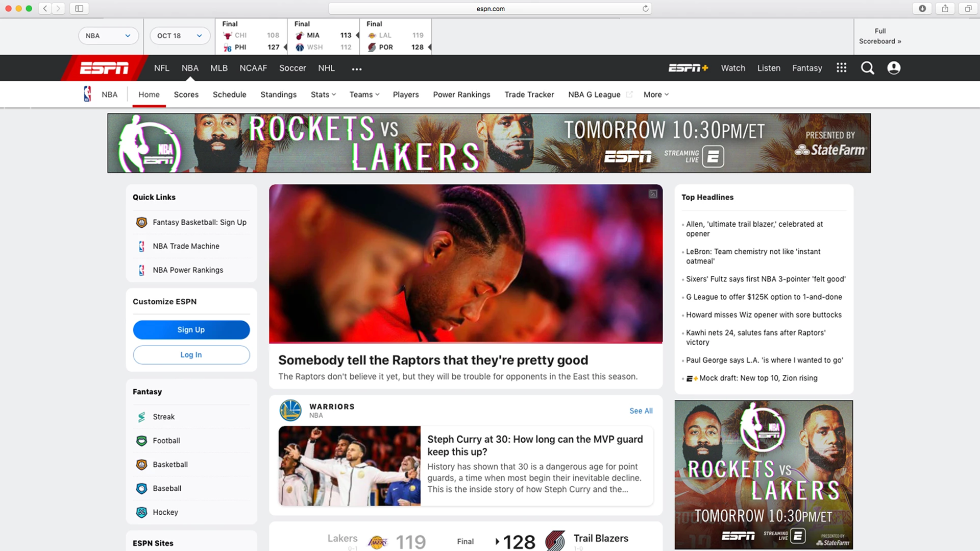Open 'Somebody tell the Raptors' headline

(433, 360)
